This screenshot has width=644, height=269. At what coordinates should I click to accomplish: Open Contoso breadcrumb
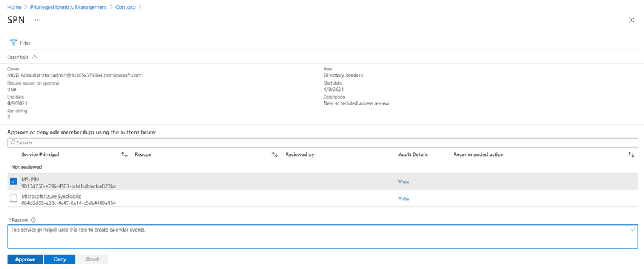(126, 7)
